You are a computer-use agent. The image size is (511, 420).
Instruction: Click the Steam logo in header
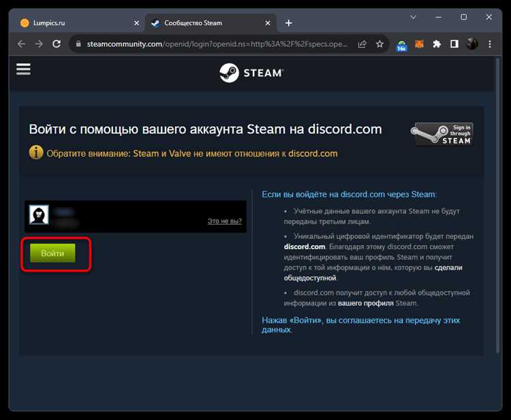[x=251, y=73]
